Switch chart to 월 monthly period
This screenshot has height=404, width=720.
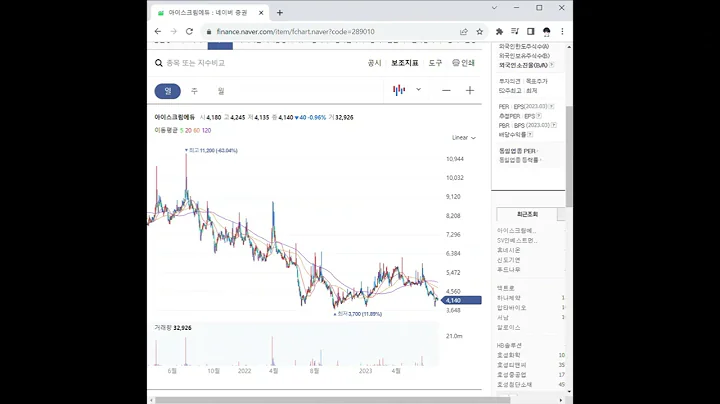pos(221,91)
